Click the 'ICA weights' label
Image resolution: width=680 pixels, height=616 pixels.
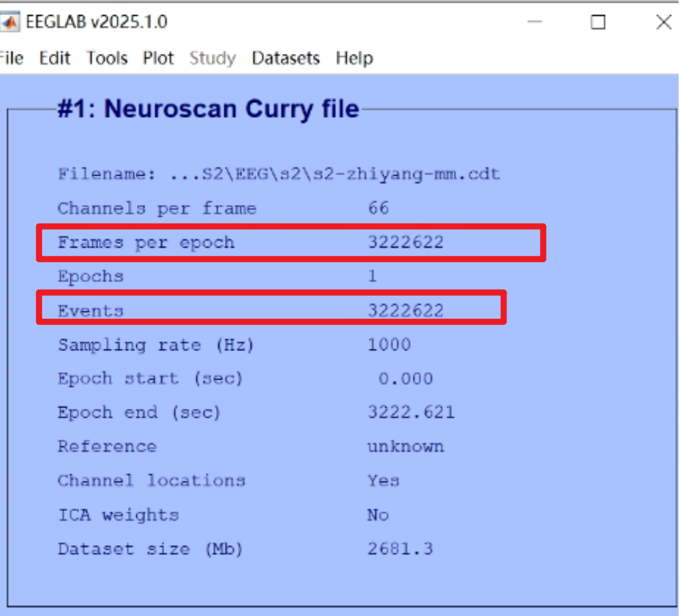(x=118, y=515)
